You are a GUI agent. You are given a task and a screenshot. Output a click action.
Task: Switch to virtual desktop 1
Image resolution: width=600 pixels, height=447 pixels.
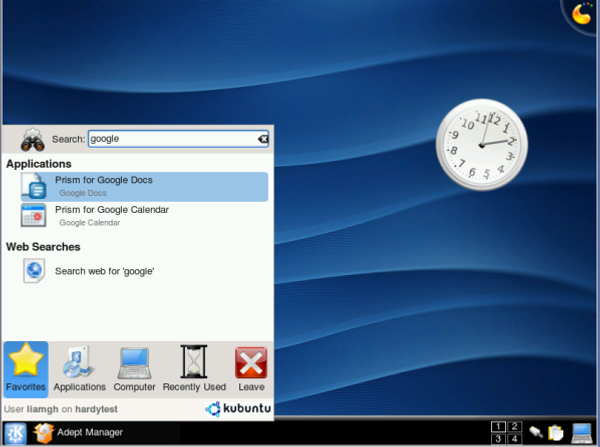click(498, 426)
